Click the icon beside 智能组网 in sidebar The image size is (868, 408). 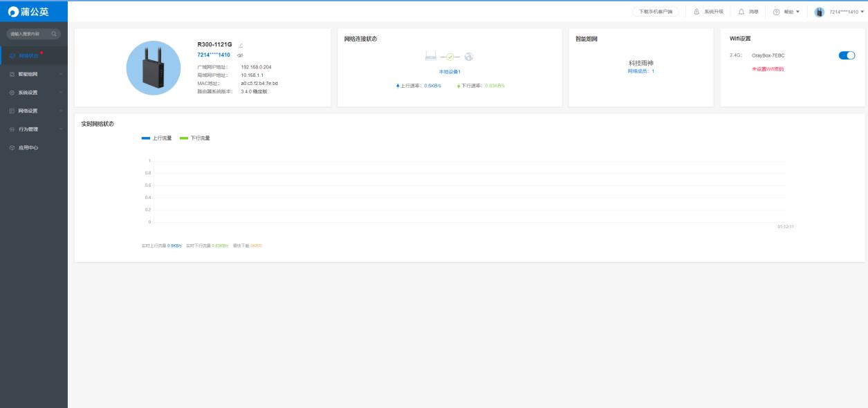click(12, 74)
